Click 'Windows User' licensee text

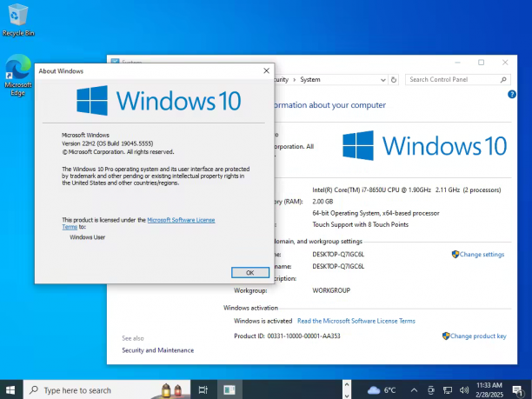(88, 237)
